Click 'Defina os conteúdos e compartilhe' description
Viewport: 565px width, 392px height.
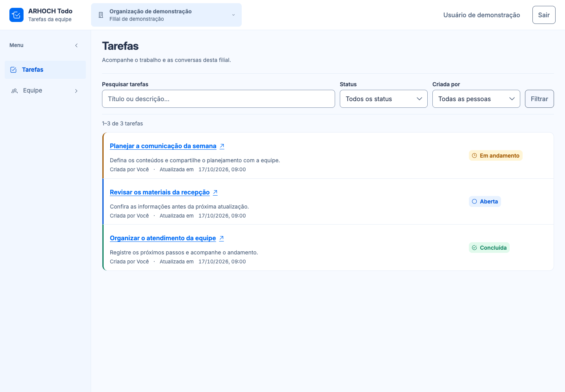[195, 160]
